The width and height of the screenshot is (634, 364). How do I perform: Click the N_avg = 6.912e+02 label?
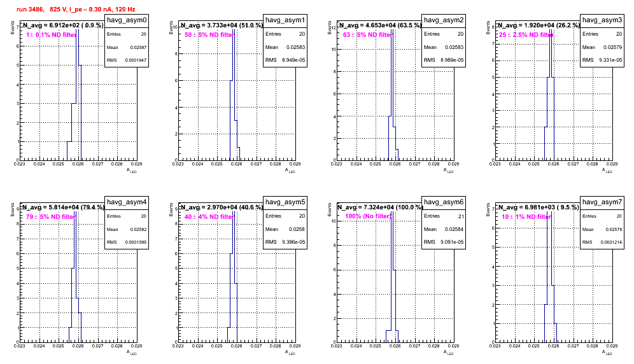click(62, 25)
